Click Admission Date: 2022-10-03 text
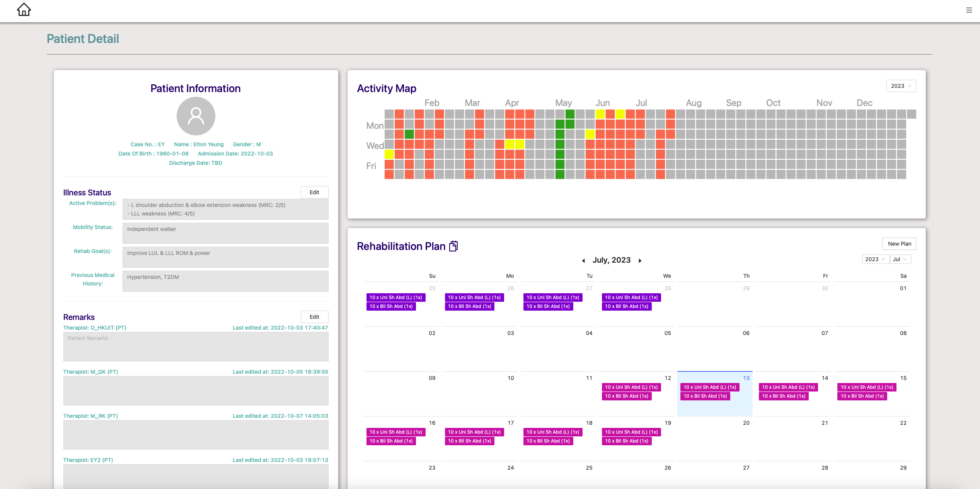The width and height of the screenshot is (980, 489). [x=235, y=154]
